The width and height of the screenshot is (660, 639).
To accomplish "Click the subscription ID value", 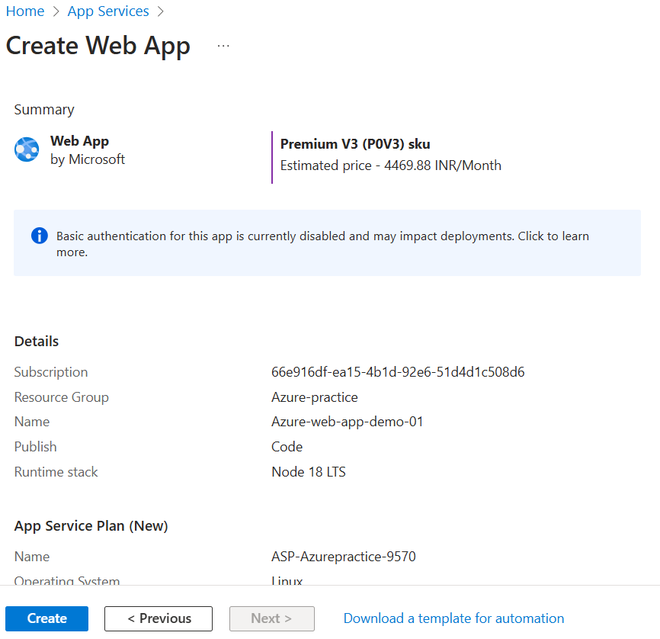I will (398, 372).
